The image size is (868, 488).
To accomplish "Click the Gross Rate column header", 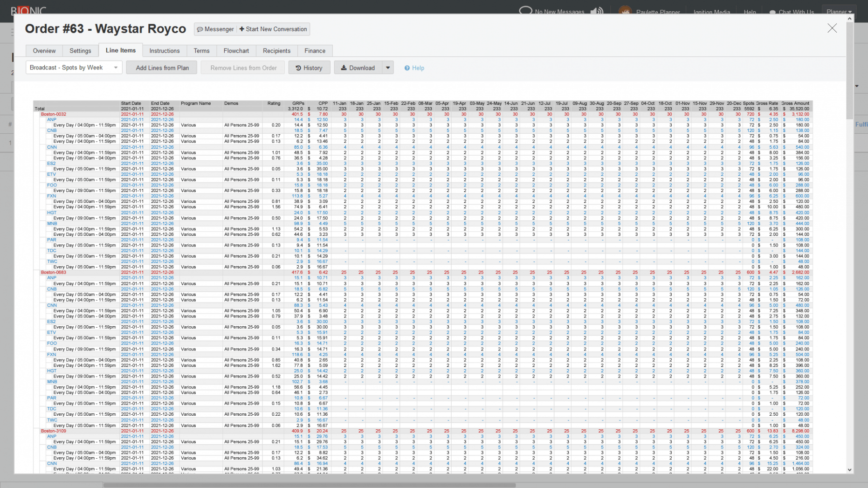I will click(x=767, y=103).
